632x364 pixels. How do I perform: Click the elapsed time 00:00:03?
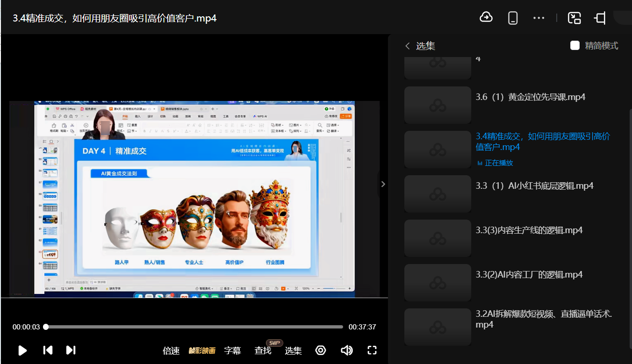click(26, 327)
